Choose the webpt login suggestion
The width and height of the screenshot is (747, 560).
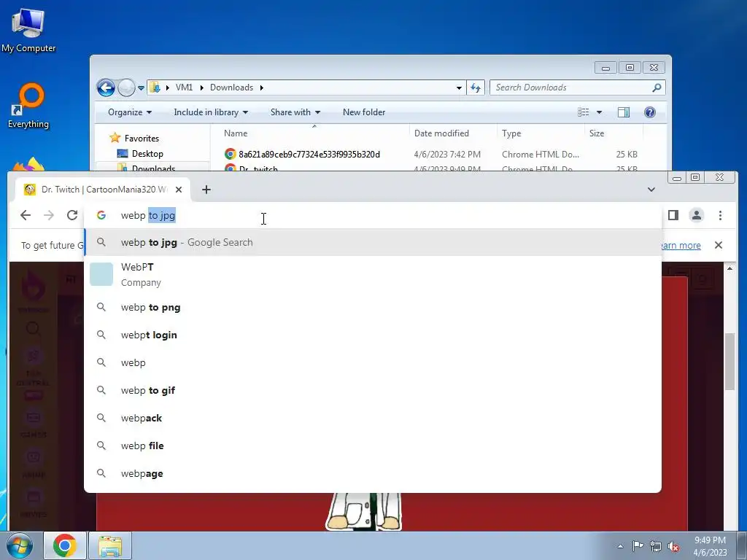[373, 335]
